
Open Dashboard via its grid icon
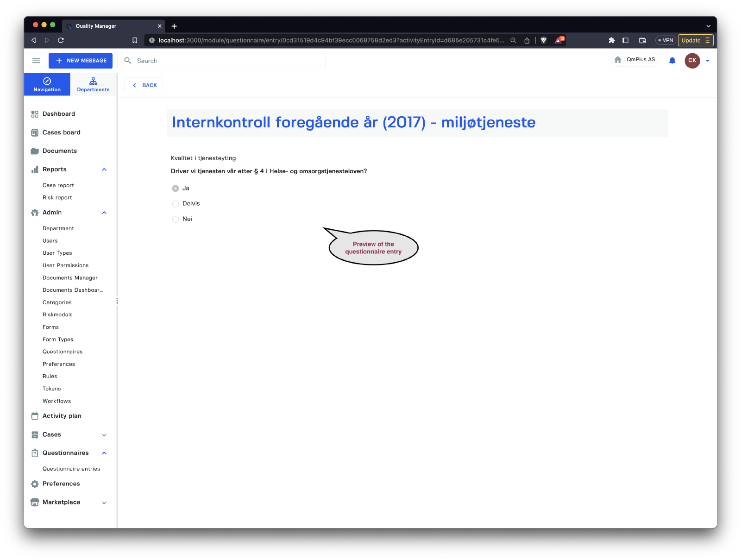pyautogui.click(x=35, y=114)
